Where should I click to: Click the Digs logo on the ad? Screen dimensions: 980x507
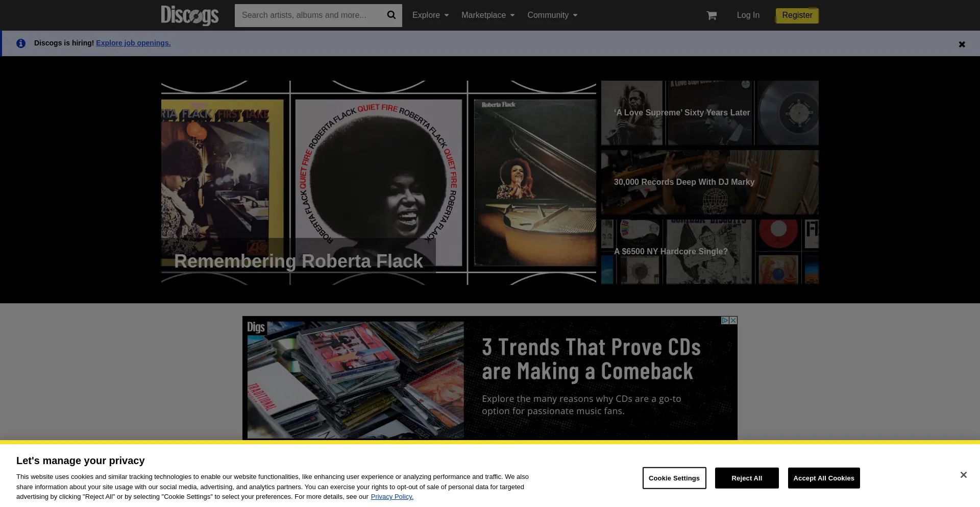click(256, 327)
